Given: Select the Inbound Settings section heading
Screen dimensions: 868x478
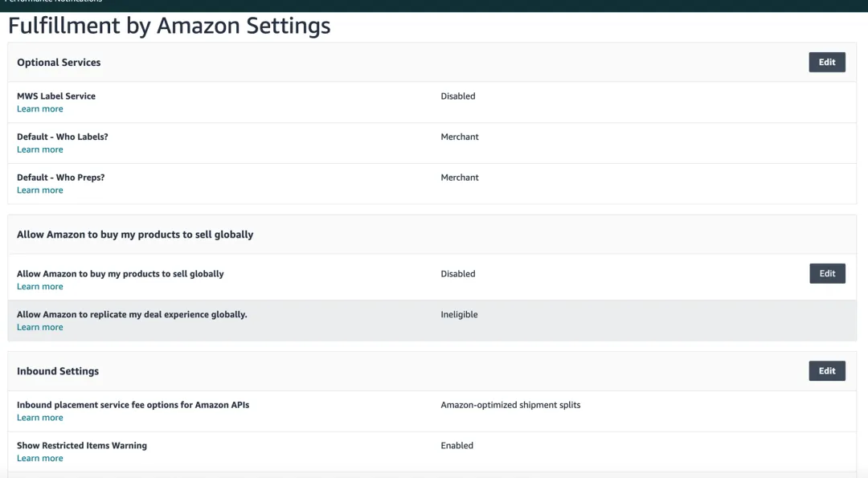Looking at the screenshot, I should pyautogui.click(x=58, y=371).
